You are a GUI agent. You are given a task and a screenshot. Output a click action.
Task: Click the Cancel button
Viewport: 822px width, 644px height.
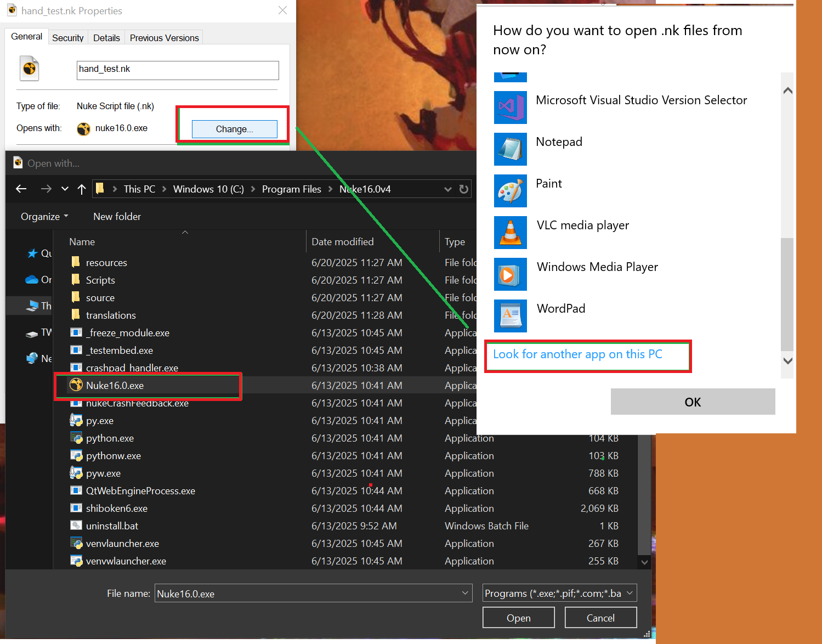pos(600,618)
